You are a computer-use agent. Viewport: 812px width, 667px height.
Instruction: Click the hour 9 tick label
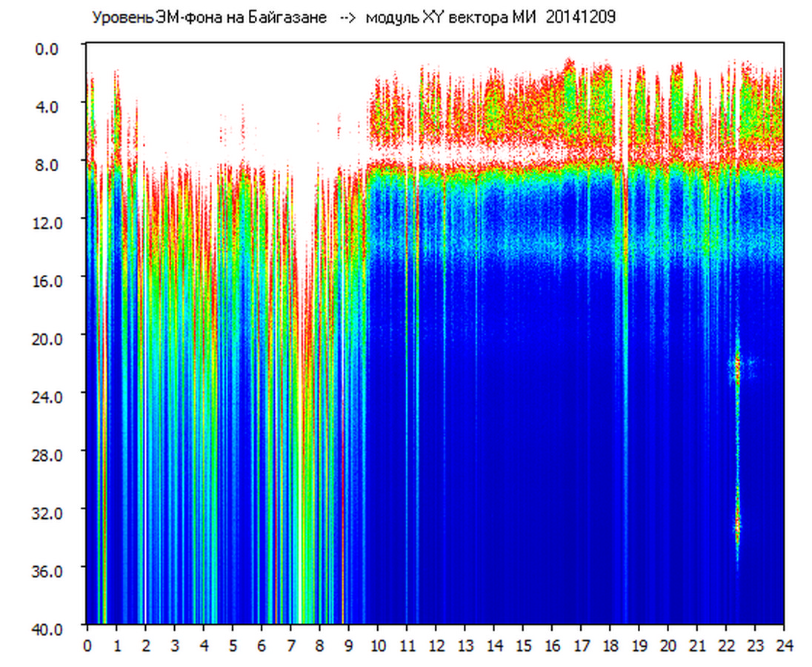349,646
